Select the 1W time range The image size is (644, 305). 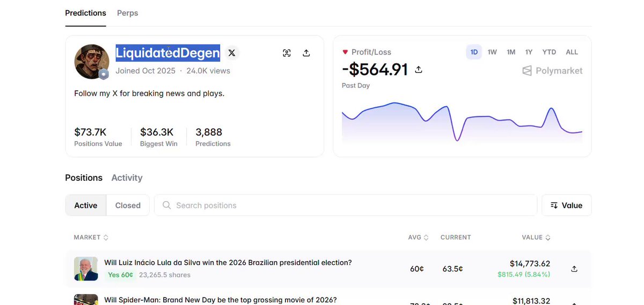pyautogui.click(x=492, y=52)
